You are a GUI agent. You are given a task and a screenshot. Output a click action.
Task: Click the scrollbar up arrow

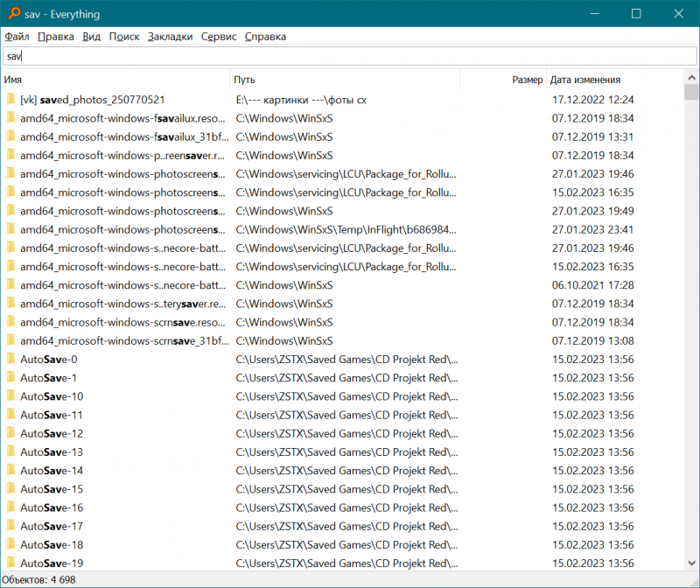coord(691,77)
